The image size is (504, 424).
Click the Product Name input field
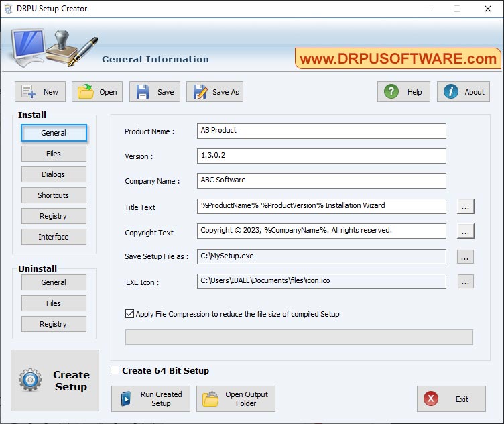322,131
